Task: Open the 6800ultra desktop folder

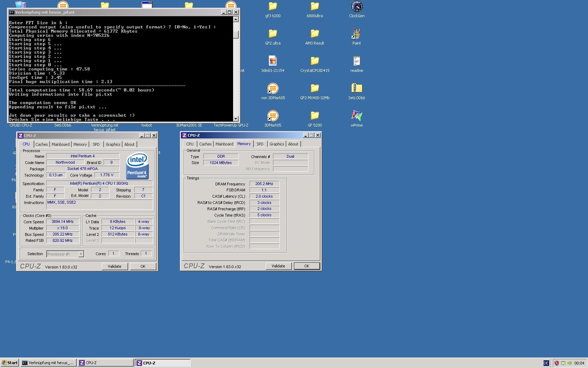Action: tap(315, 6)
